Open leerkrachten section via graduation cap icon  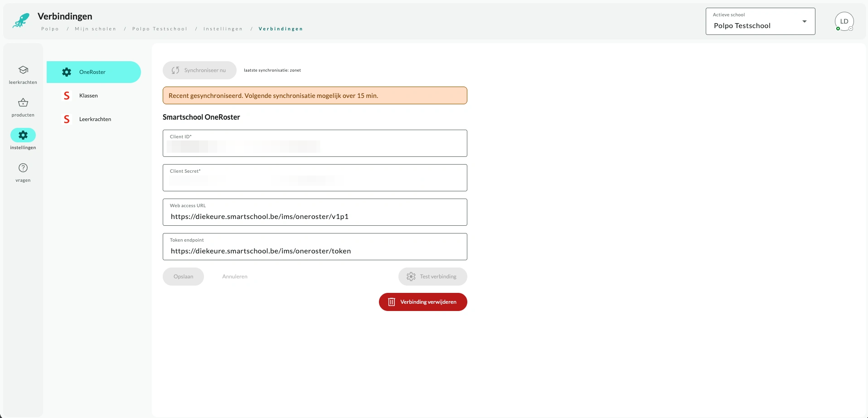(x=23, y=70)
